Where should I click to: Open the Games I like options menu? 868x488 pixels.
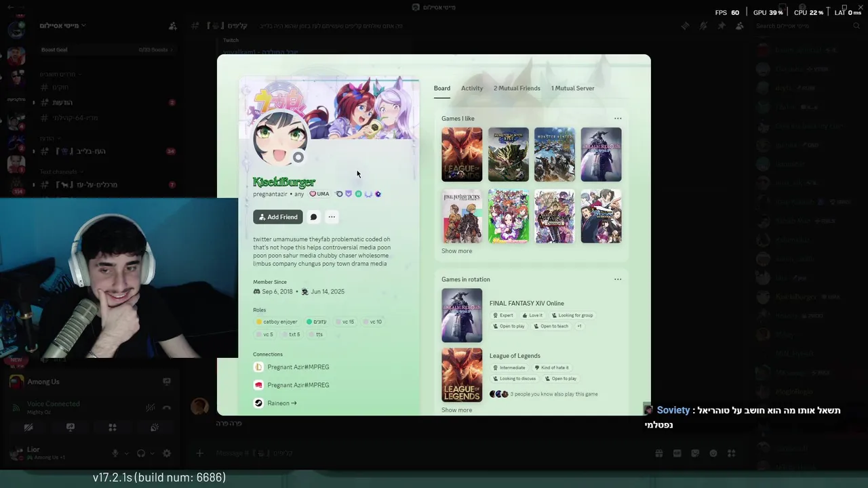pyautogui.click(x=618, y=119)
